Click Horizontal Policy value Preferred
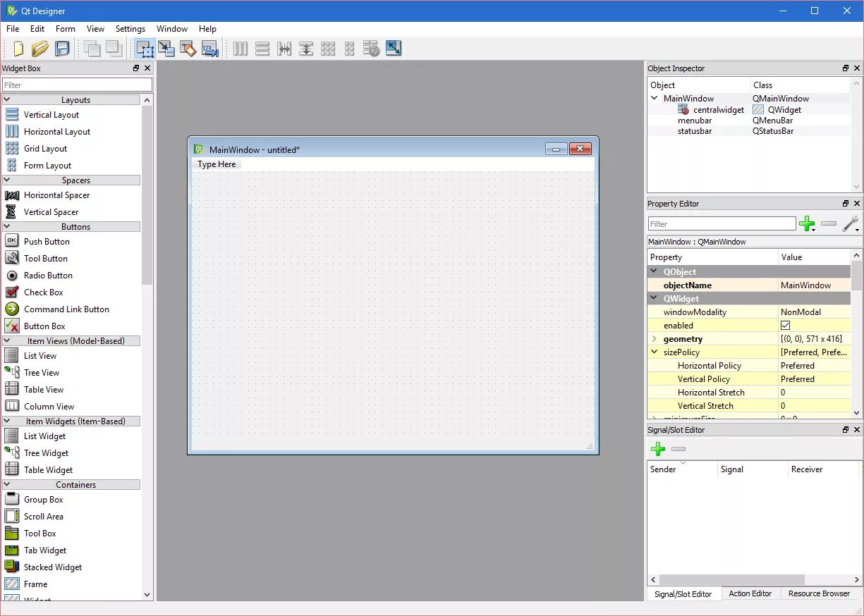The width and height of the screenshot is (864, 616). pos(798,366)
